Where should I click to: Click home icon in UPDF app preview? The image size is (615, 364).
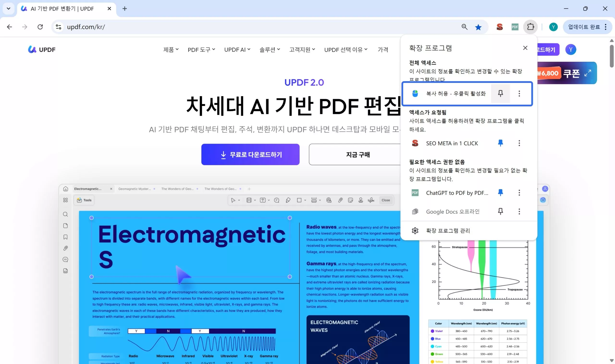tap(66, 189)
